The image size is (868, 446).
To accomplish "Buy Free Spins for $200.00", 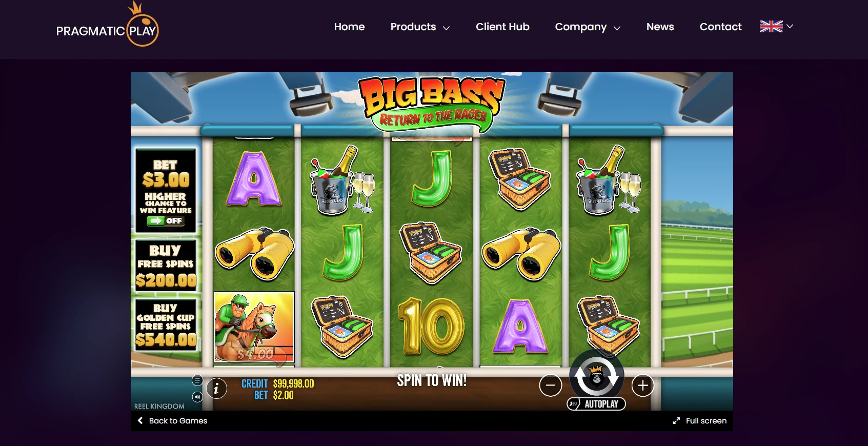I will click(166, 265).
